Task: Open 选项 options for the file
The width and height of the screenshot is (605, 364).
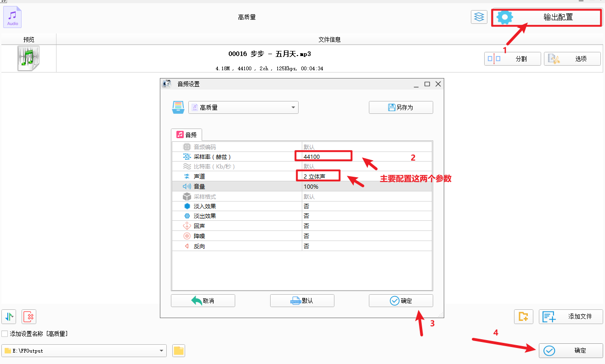Action: [572, 59]
